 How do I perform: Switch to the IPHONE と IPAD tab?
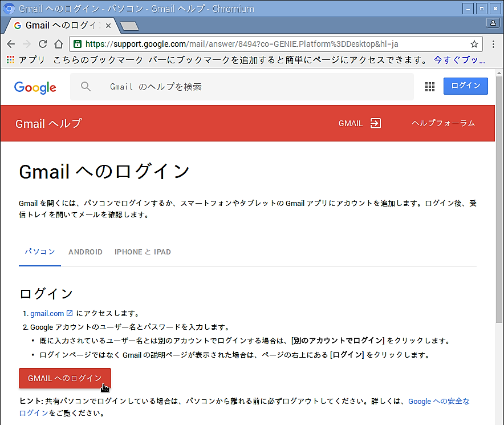143,252
